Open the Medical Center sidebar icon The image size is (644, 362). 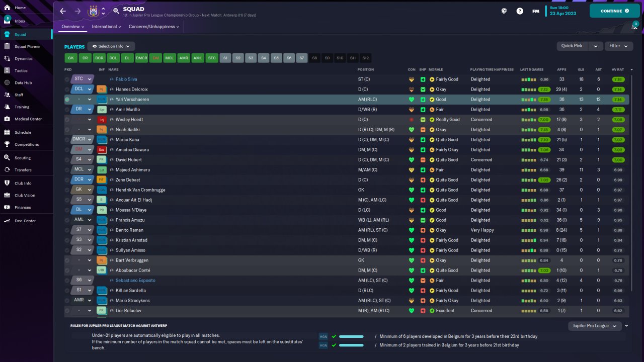pyautogui.click(x=7, y=119)
